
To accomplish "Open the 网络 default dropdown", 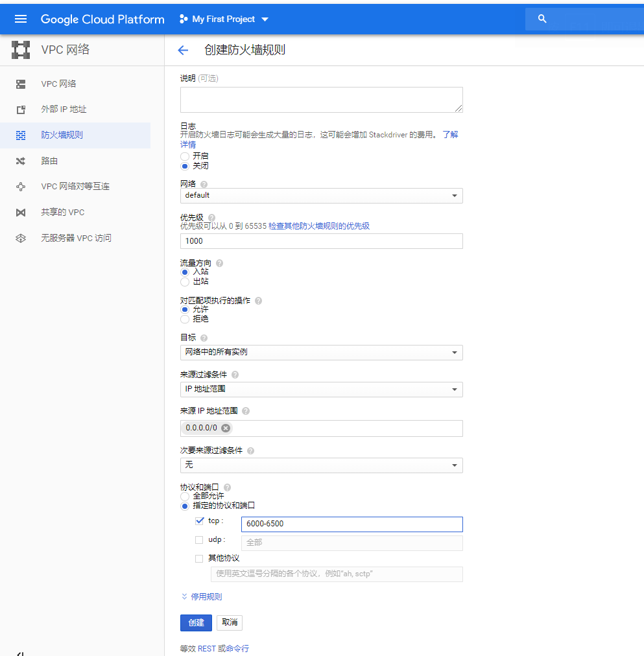I will [x=322, y=196].
